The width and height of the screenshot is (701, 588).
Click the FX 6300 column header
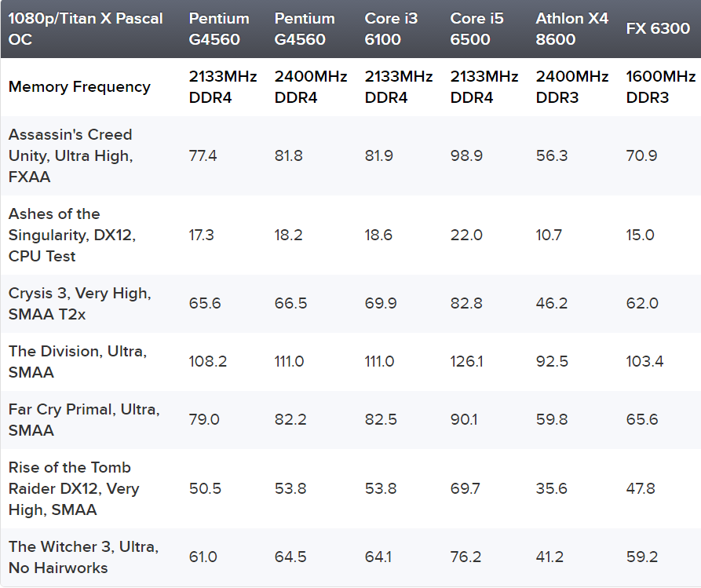(658, 29)
